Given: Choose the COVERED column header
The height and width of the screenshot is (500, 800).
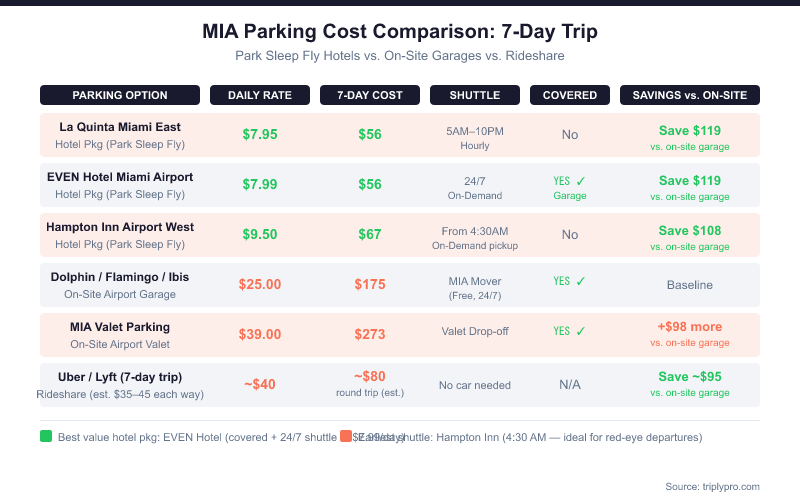Looking at the screenshot, I should click(570, 95).
